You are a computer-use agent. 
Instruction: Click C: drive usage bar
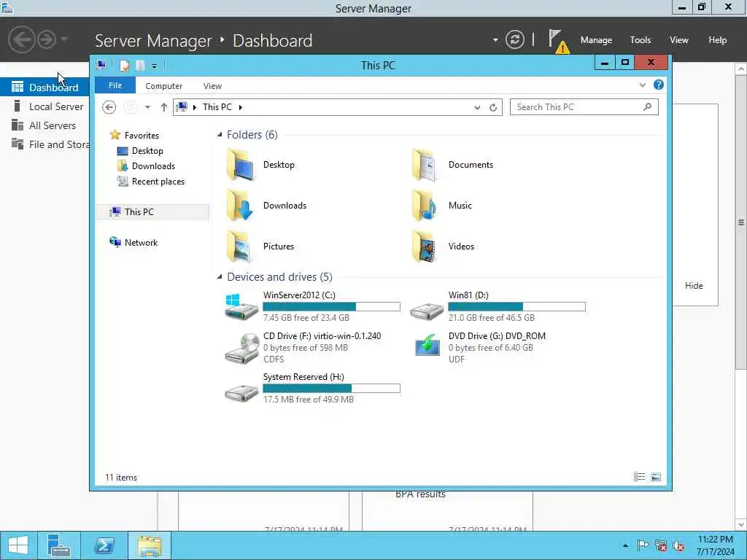point(332,307)
